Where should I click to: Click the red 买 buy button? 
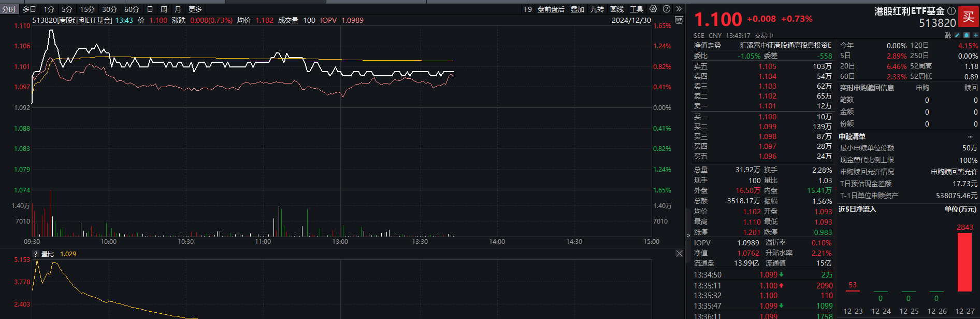coord(969,17)
